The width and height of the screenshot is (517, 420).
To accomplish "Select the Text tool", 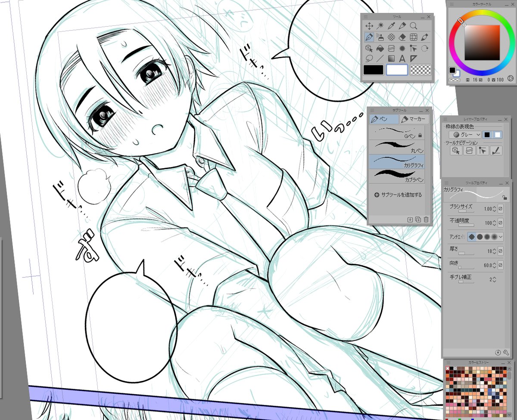I will pyautogui.click(x=402, y=59).
